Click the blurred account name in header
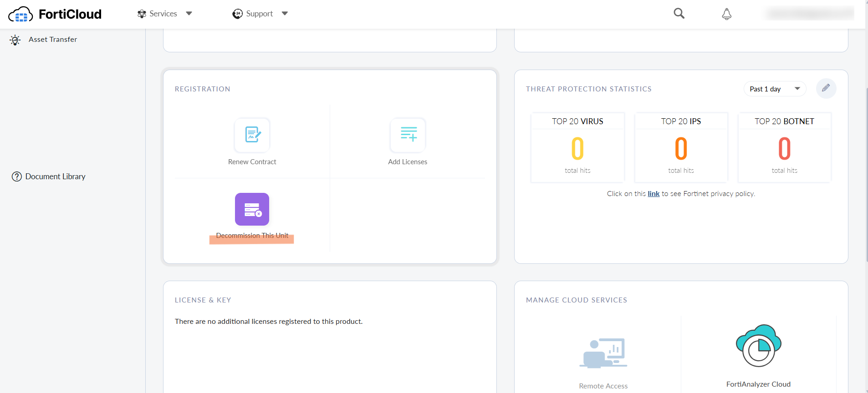868x393 pixels. (x=811, y=14)
